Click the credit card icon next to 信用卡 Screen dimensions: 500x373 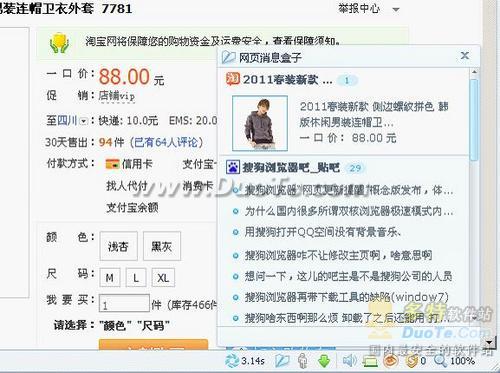click(x=112, y=164)
